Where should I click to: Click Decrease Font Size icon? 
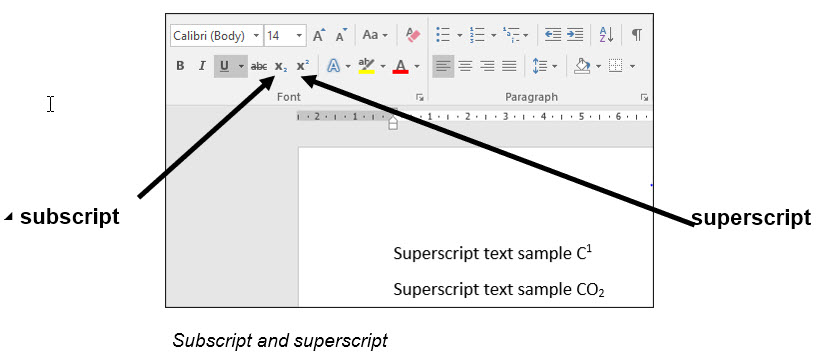point(342,35)
